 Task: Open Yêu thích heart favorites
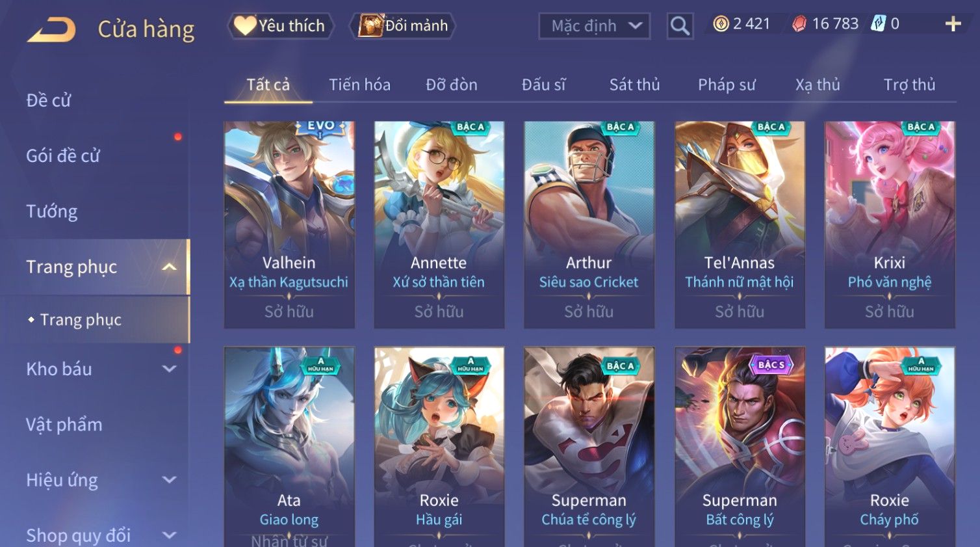pos(280,26)
